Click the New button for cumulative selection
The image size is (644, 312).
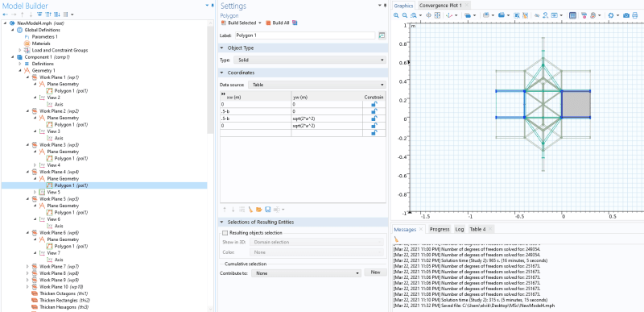[375, 272]
